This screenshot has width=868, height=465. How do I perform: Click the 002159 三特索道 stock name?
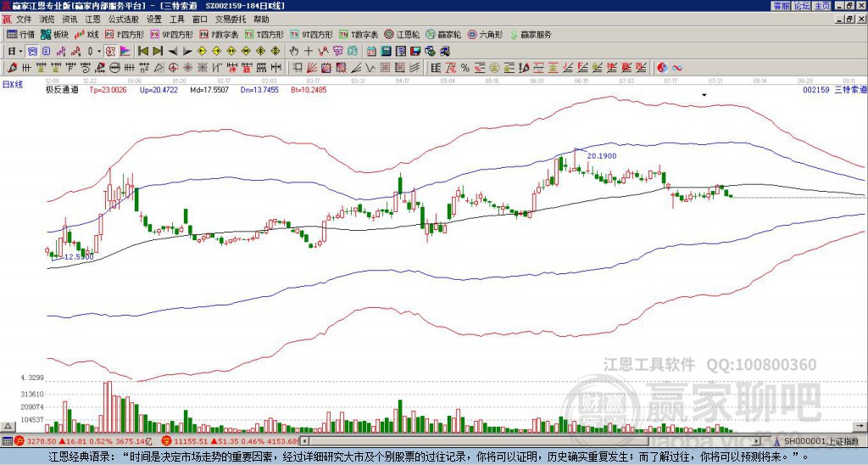835,89
